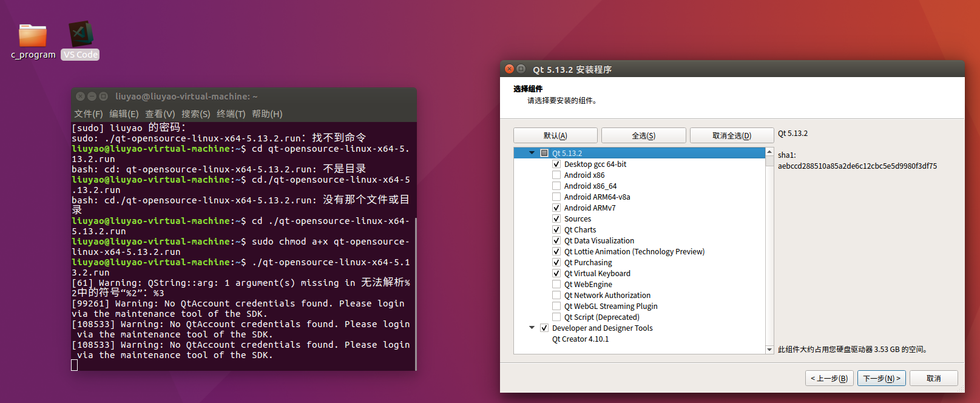Close the terminal window
Screen dimensions: 980x403
click(x=81, y=97)
